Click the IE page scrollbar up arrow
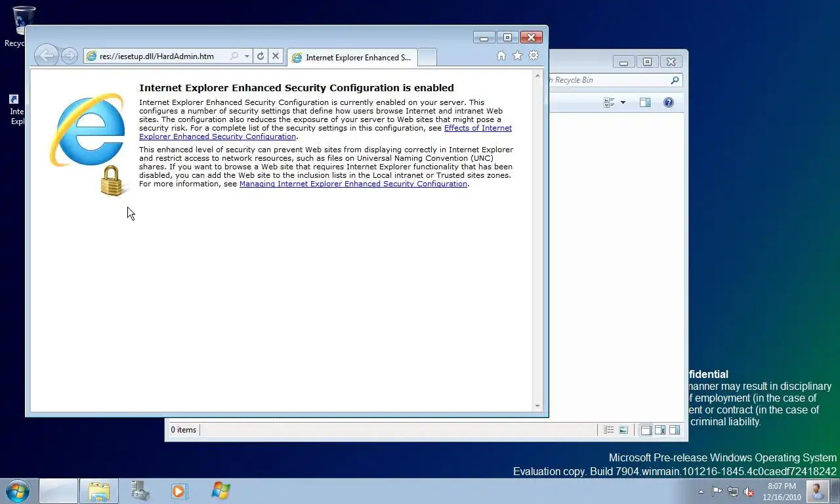 coord(537,75)
